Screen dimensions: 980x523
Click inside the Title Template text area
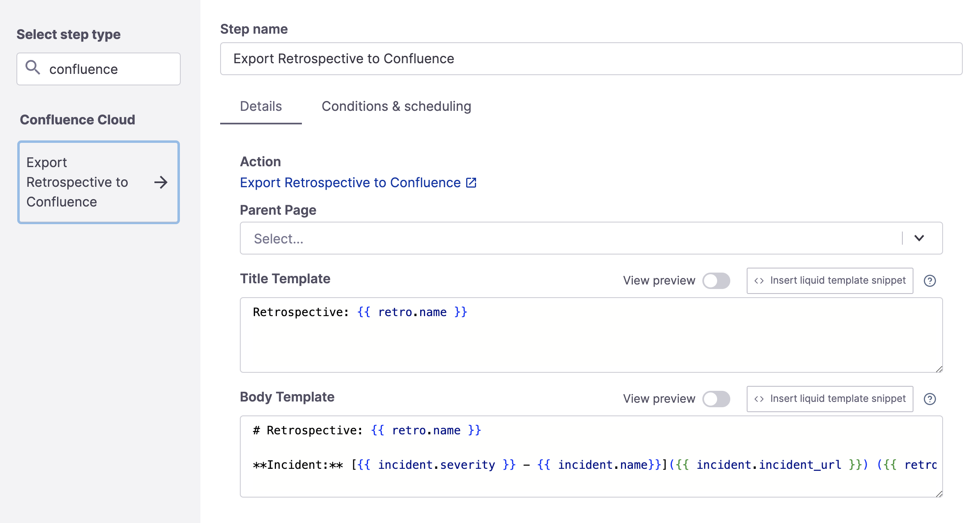point(591,335)
